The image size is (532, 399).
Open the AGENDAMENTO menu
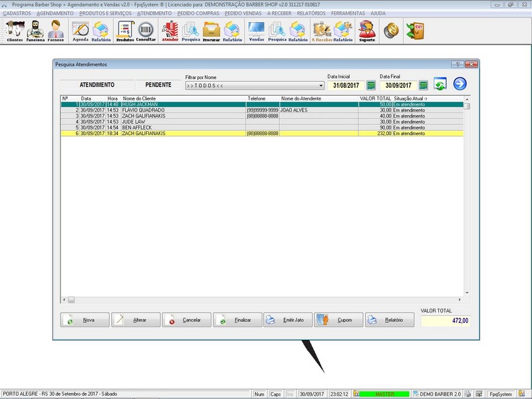pyautogui.click(x=55, y=13)
